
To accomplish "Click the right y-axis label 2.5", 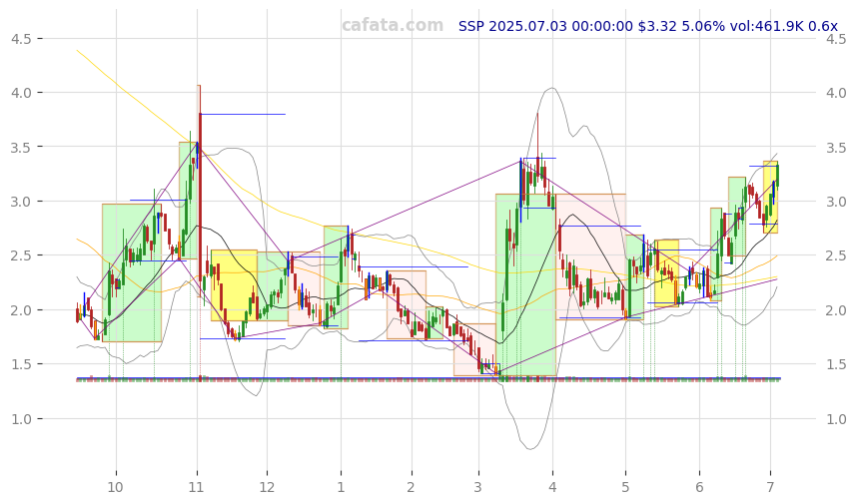I will pyautogui.click(x=836, y=255).
